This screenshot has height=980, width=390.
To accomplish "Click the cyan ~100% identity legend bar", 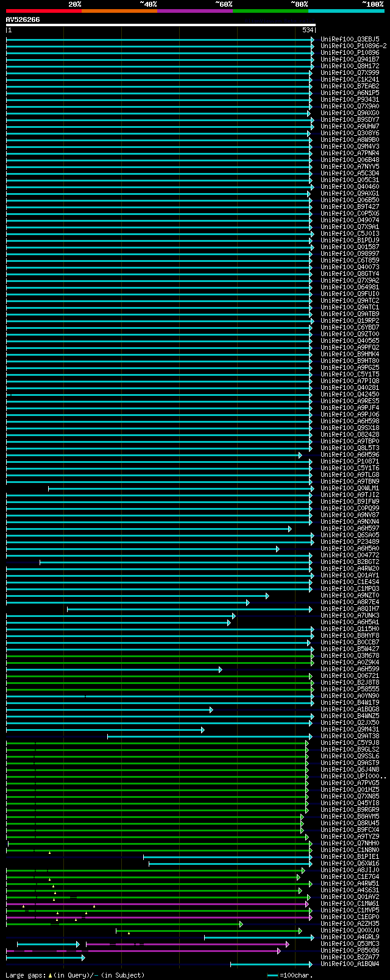I will pos(346,11).
